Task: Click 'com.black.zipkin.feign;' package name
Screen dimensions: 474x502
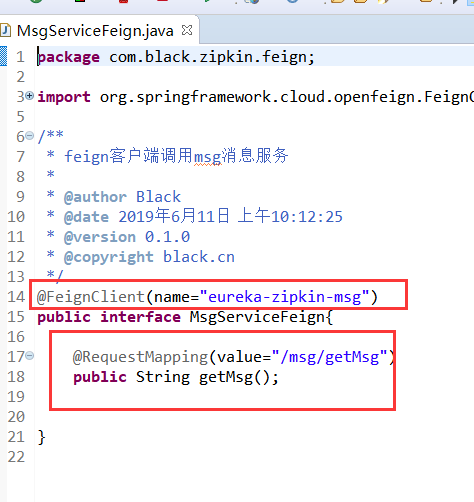Action: coord(212,57)
